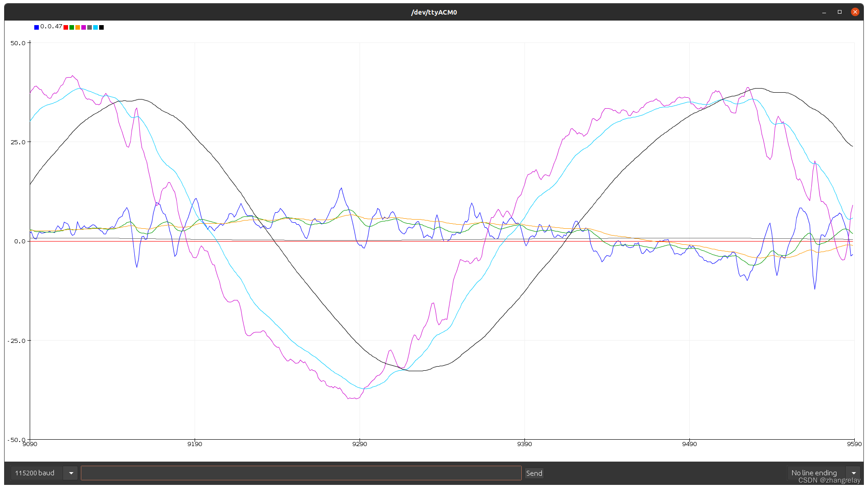Click the /dev/ttyACM0 title text

(x=434, y=12)
